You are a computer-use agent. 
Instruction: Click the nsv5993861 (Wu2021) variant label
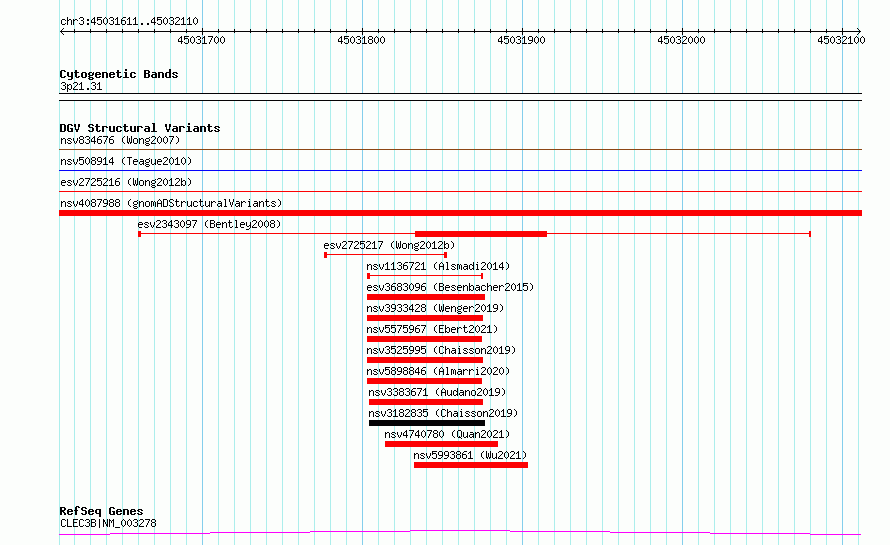[x=470, y=455]
